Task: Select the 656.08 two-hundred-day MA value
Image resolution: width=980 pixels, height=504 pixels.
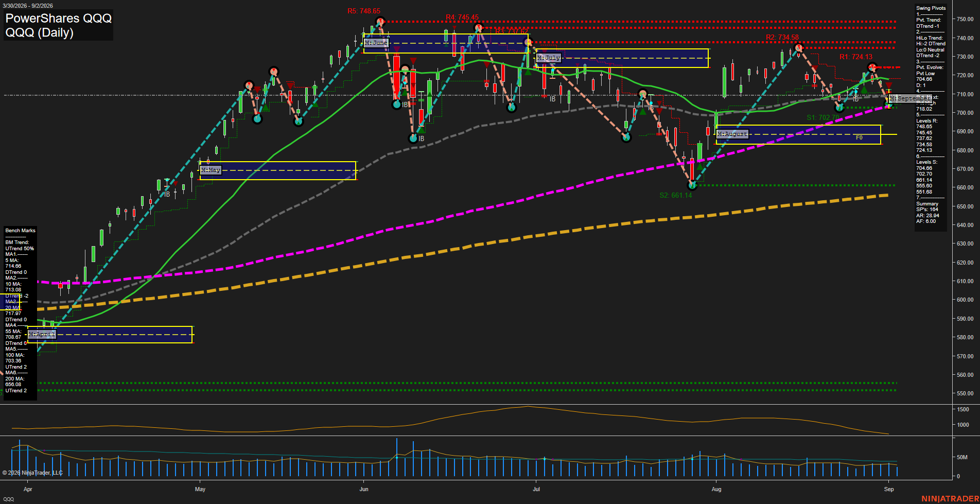Action: click(13, 385)
